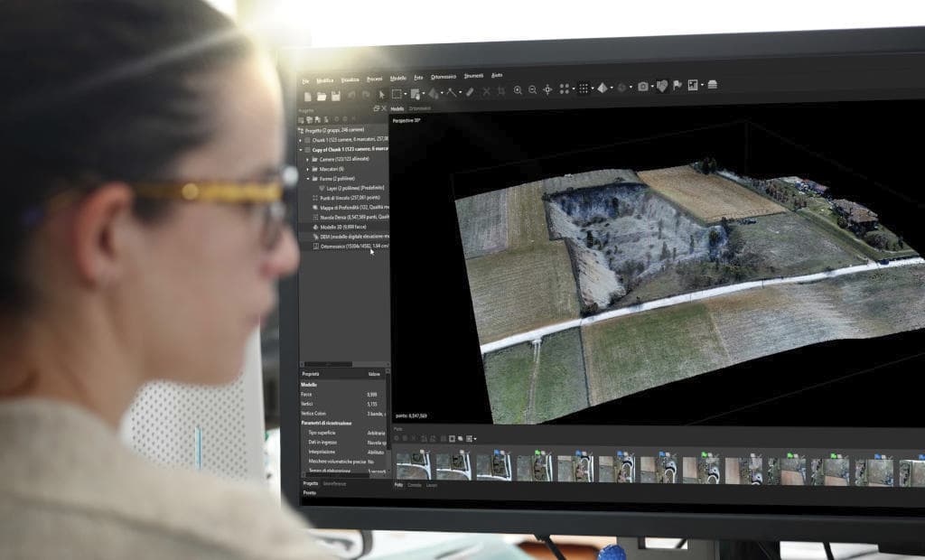925x560 pixels.
Task: Show the dense cloud dotted-grid icon
Action: pos(584,89)
